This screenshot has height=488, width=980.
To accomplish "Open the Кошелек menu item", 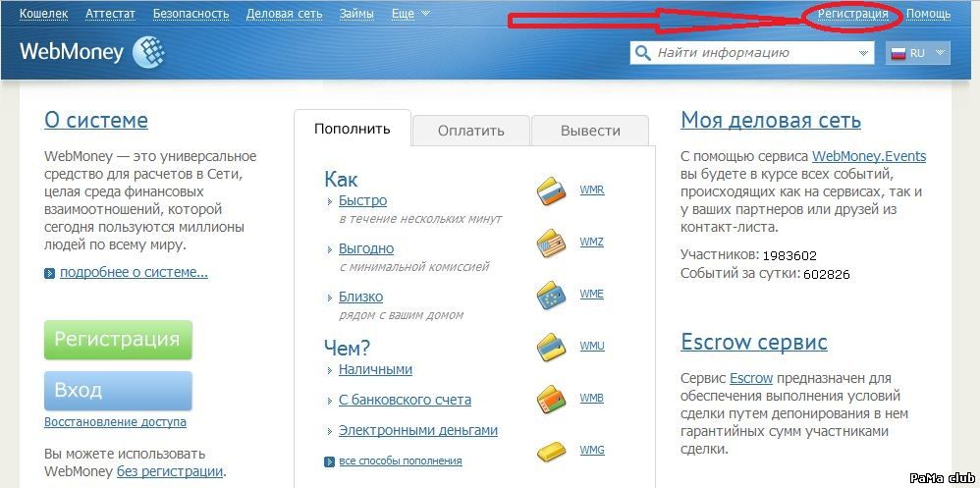I will (x=44, y=13).
